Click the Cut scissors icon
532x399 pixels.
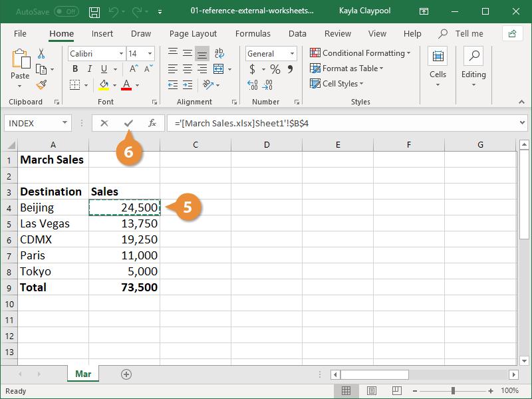tap(41, 54)
